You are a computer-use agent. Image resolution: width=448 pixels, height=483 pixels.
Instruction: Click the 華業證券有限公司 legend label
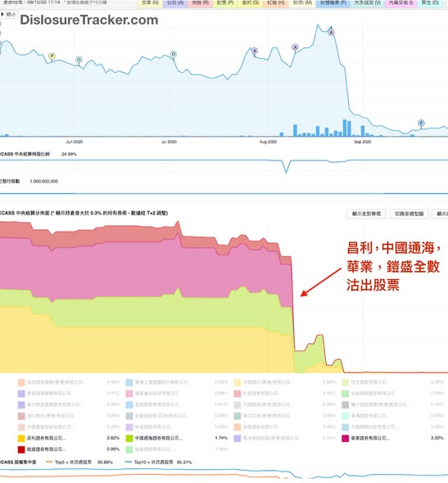[370, 438]
